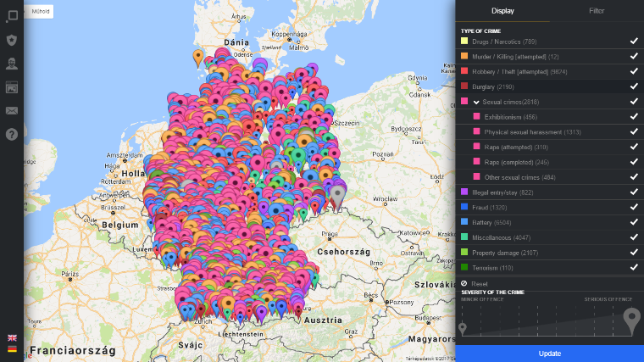Collapse the Sexual crimes category chevron
Image resolution: width=644 pixels, height=362 pixels.
tap(476, 102)
